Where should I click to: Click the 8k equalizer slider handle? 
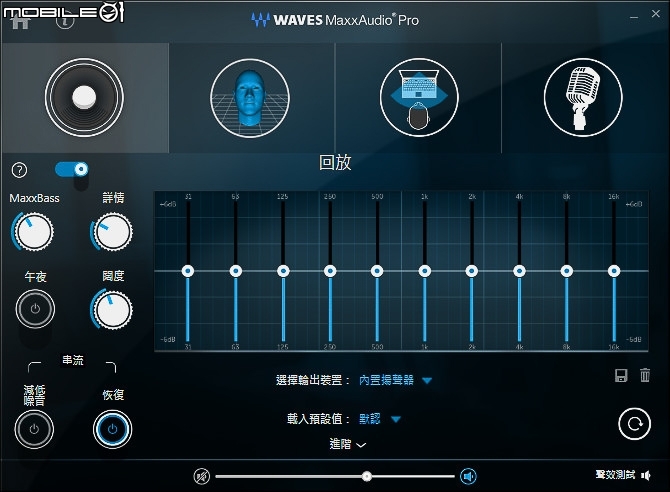567,271
